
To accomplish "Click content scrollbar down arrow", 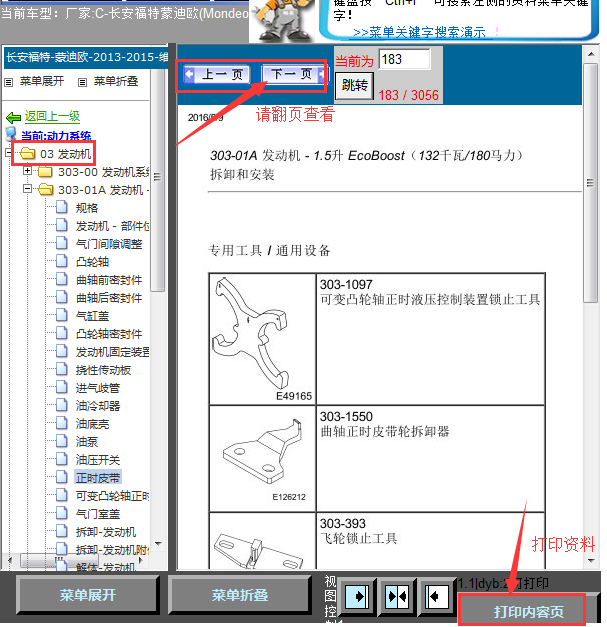I will [x=591, y=561].
